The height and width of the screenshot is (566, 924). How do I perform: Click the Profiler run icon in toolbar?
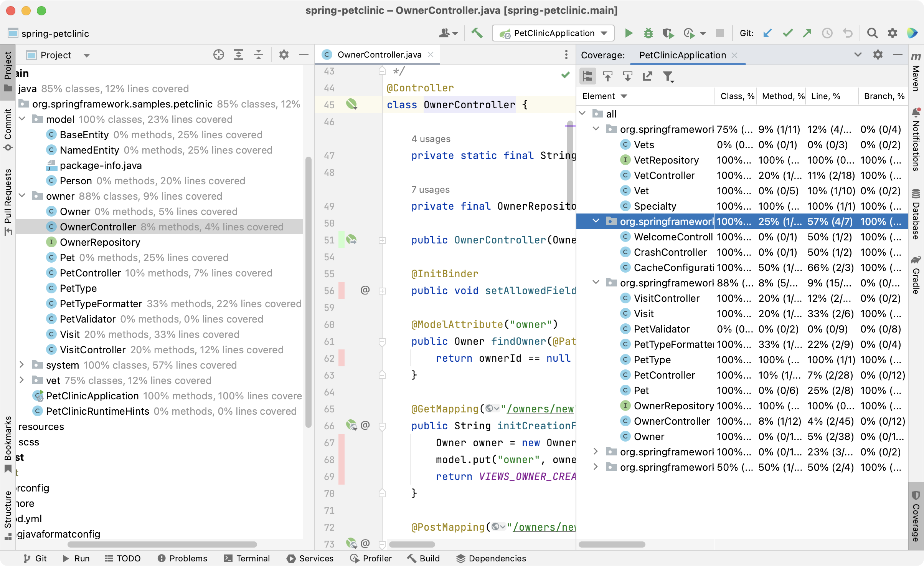(690, 33)
